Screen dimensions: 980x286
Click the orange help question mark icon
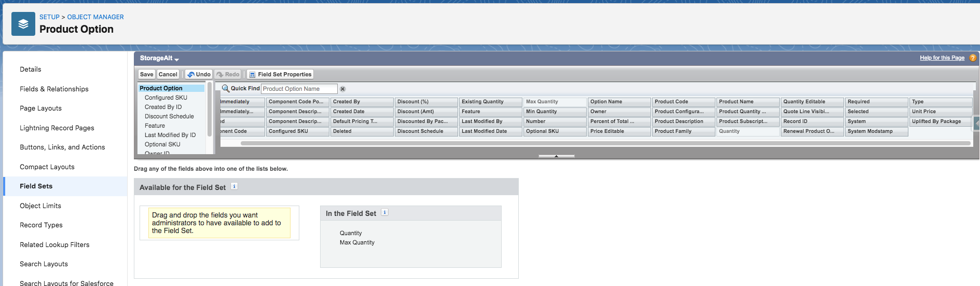(x=973, y=58)
